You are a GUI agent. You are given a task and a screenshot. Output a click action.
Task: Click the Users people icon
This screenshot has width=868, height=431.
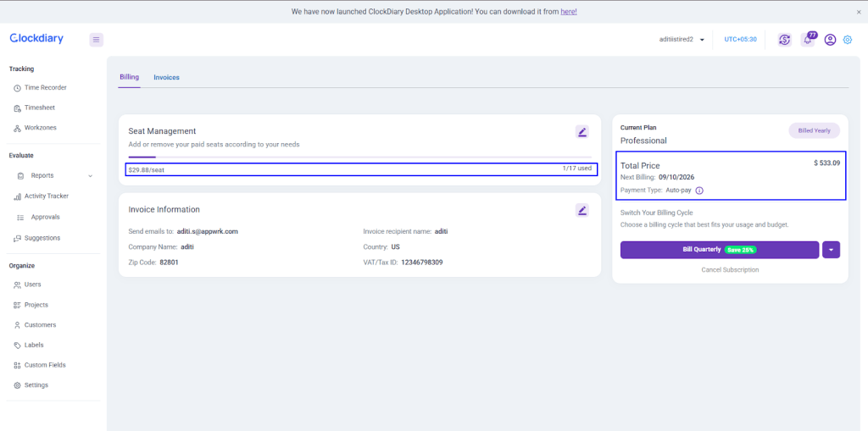17,285
